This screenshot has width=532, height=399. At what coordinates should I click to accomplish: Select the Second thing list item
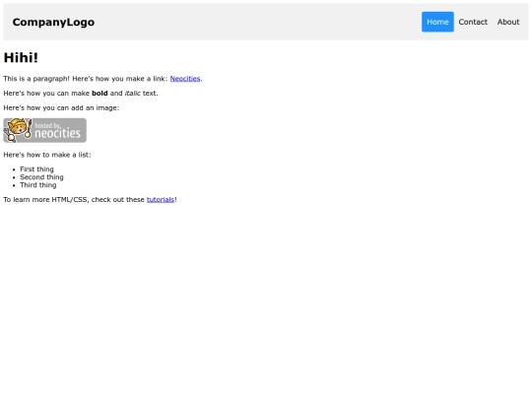(41, 177)
